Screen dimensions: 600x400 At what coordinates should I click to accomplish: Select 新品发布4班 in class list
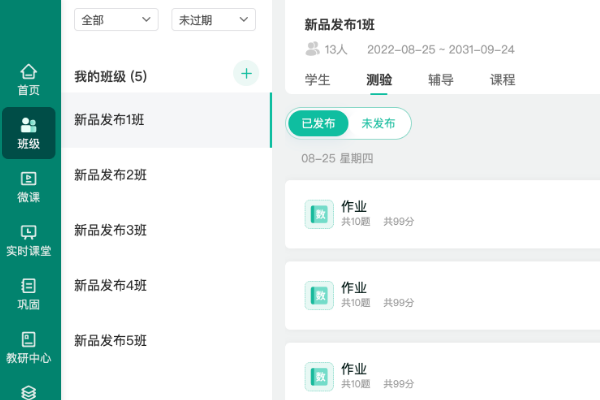[x=110, y=285]
